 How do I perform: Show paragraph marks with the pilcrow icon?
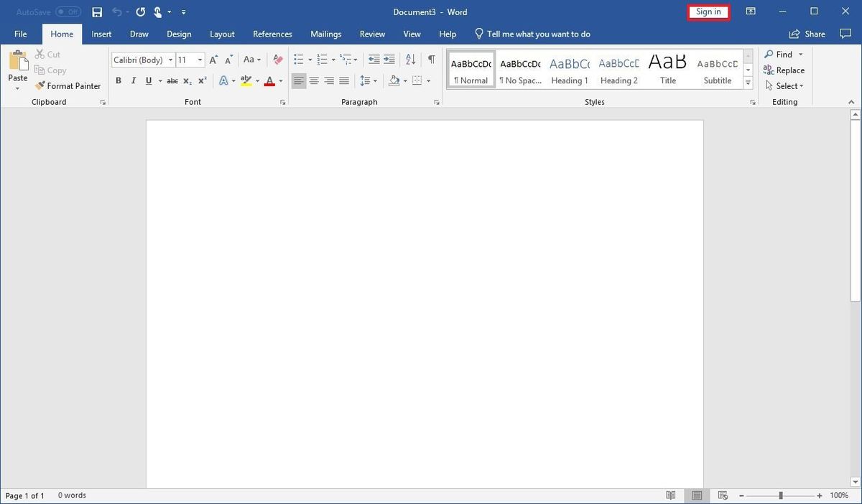pyautogui.click(x=430, y=59)
